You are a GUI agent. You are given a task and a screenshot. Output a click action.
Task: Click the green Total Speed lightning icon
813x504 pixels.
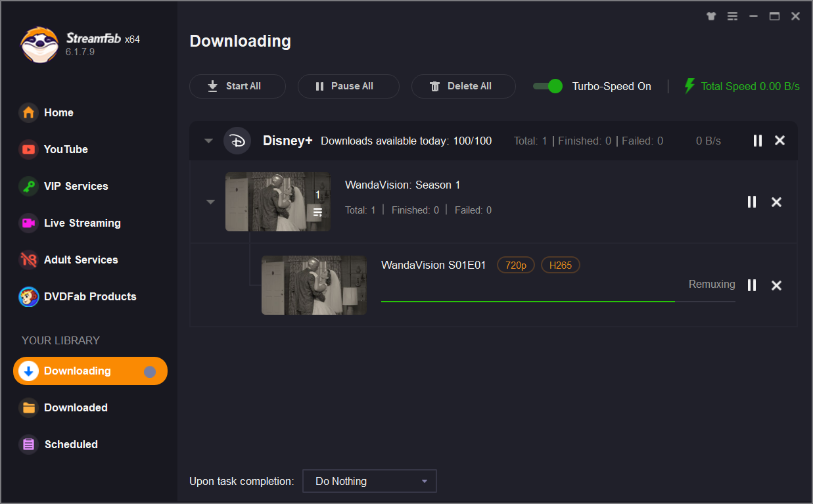(689, 86)
